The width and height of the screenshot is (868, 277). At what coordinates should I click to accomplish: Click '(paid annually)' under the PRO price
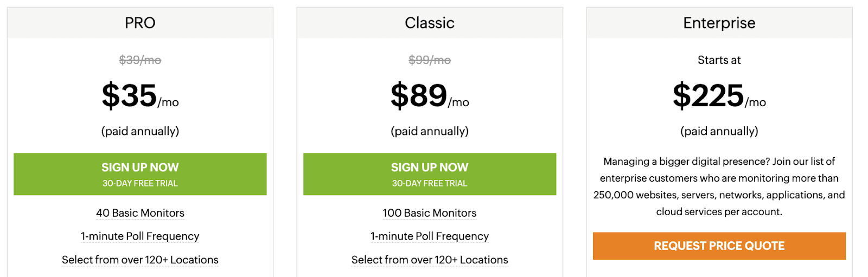[x=140, y=131]
